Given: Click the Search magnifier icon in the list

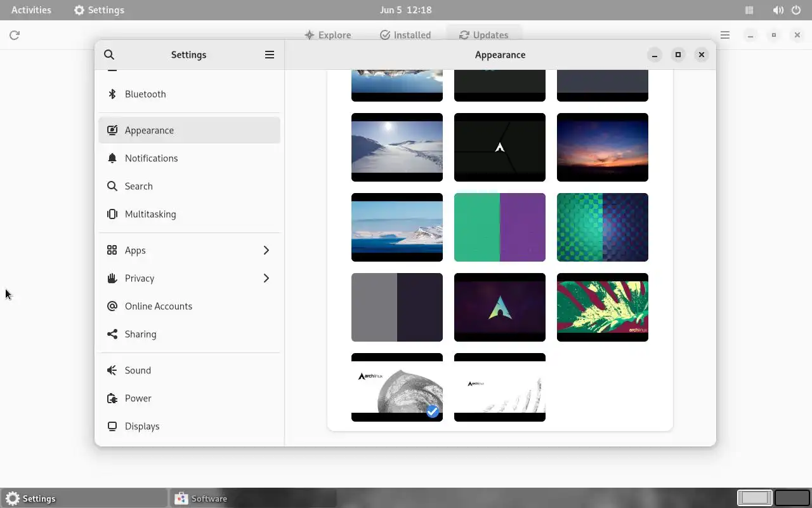Looking at the screenshot, I should [x=112, y=186].
